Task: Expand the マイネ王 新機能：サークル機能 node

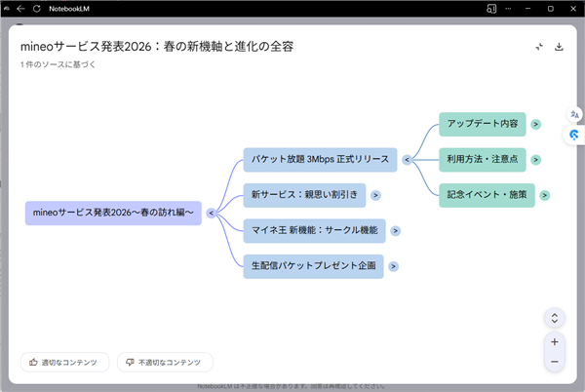Action: [x=396, y=230]
